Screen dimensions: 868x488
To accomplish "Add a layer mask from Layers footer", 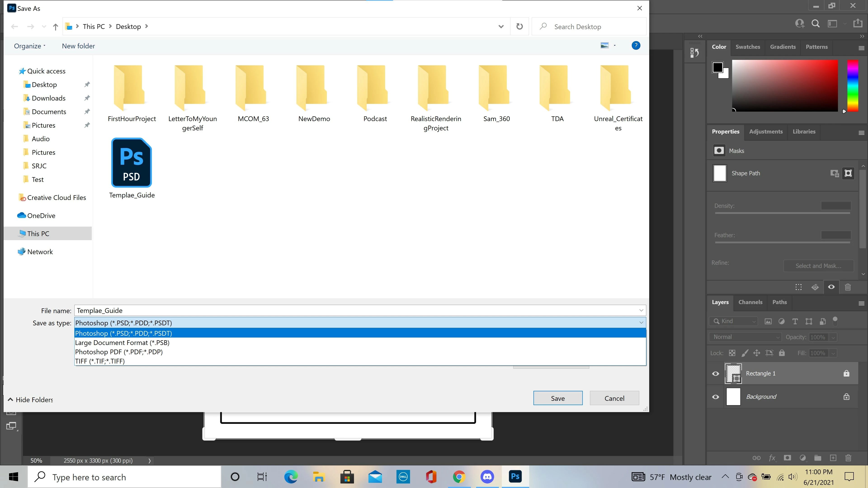I will [788, 458].
